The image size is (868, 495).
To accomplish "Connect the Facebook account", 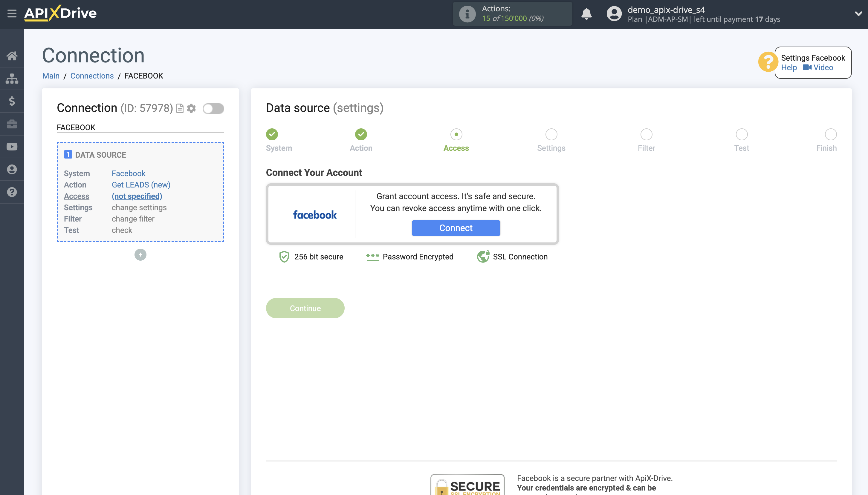I will 456,228.
